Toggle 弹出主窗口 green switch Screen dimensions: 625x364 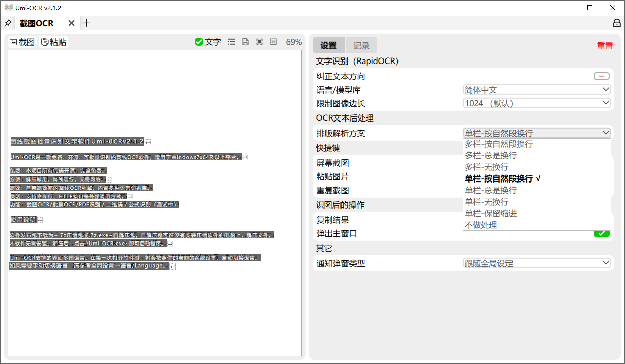point(601,233)
